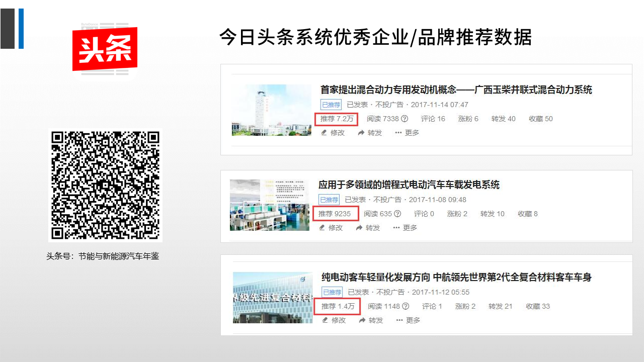Click 已推荐 tag on 纯电动客车 article
The image size is (644, 362).
point(332,292)
